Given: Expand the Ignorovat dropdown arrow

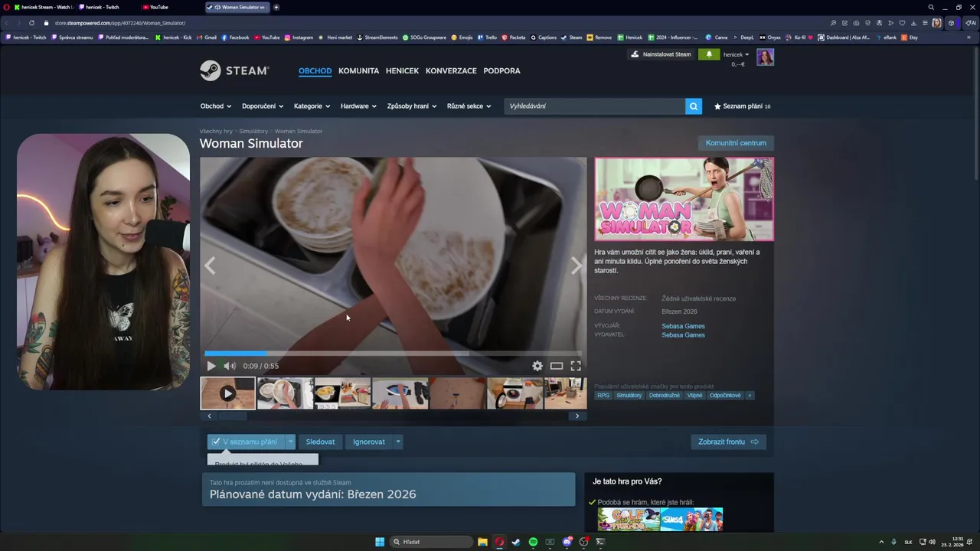Looking at the screenshot, I should pyautogui.click(x=398, y=442).
